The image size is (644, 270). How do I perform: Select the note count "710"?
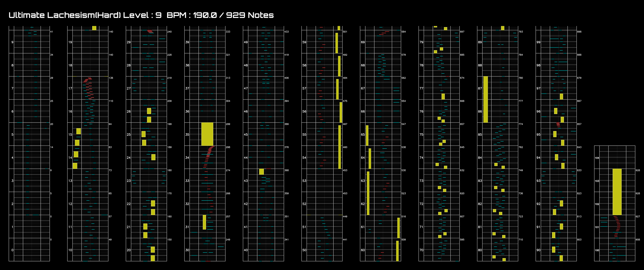(521, 239)
